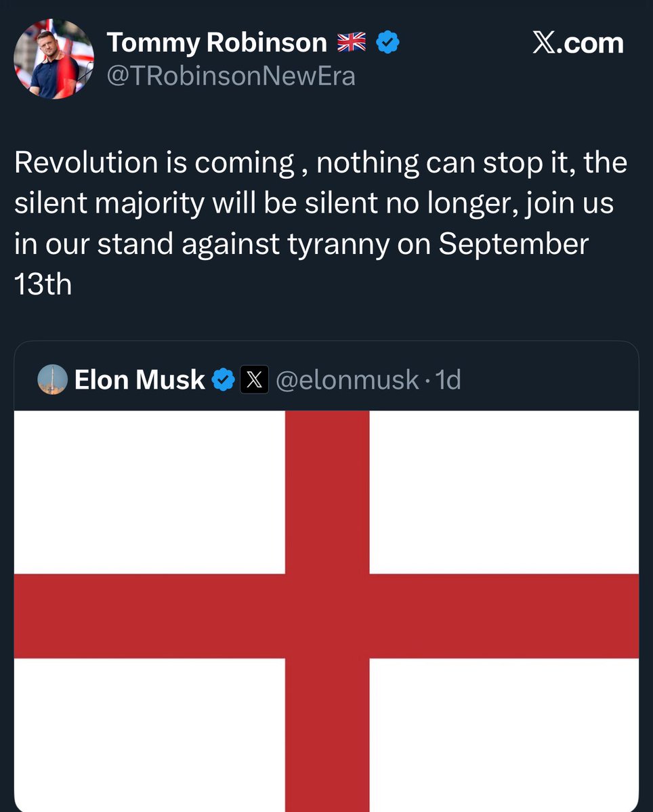This screenshot has width=653, height=812.
Task: Click "13th" on the post's last line
Action: 43,284
